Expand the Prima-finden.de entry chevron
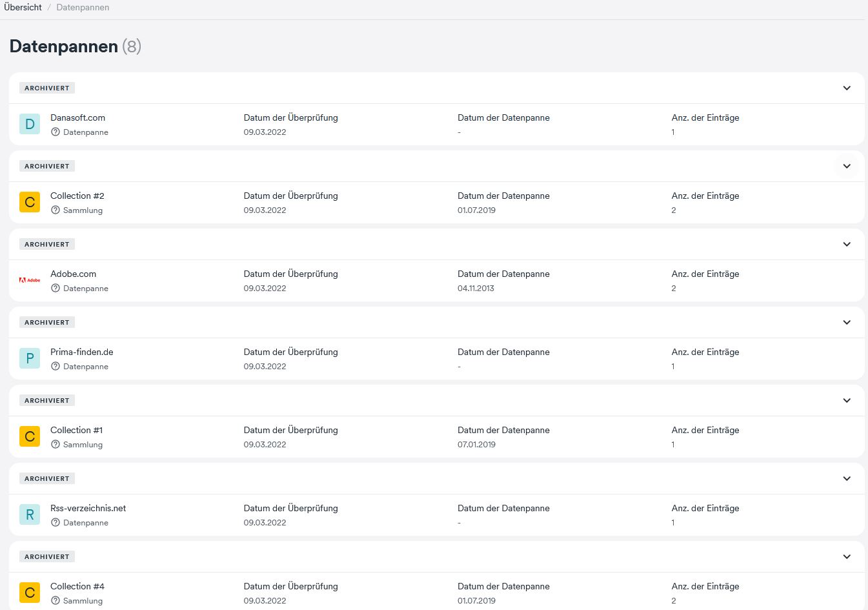This screenshot has width=868, height=610. 847,322
